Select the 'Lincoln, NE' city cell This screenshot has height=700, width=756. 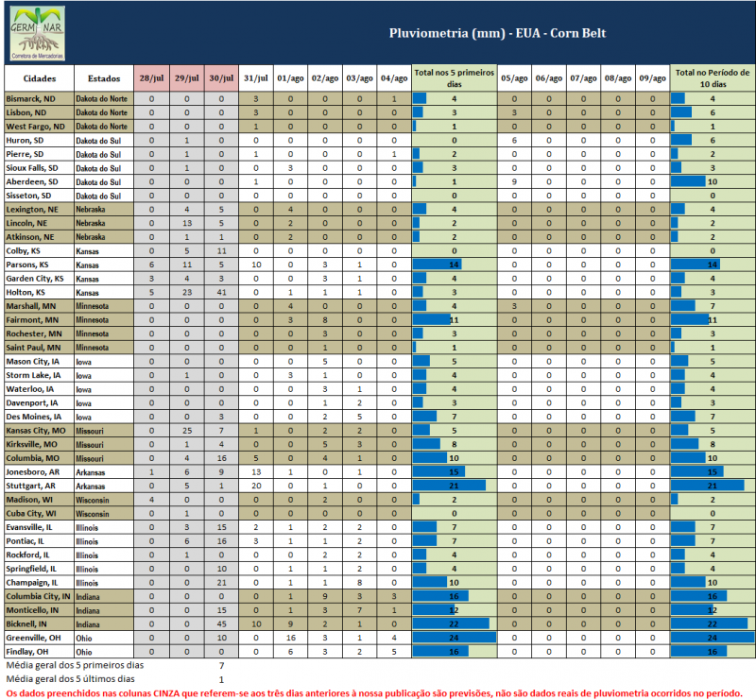coord(40,223)
